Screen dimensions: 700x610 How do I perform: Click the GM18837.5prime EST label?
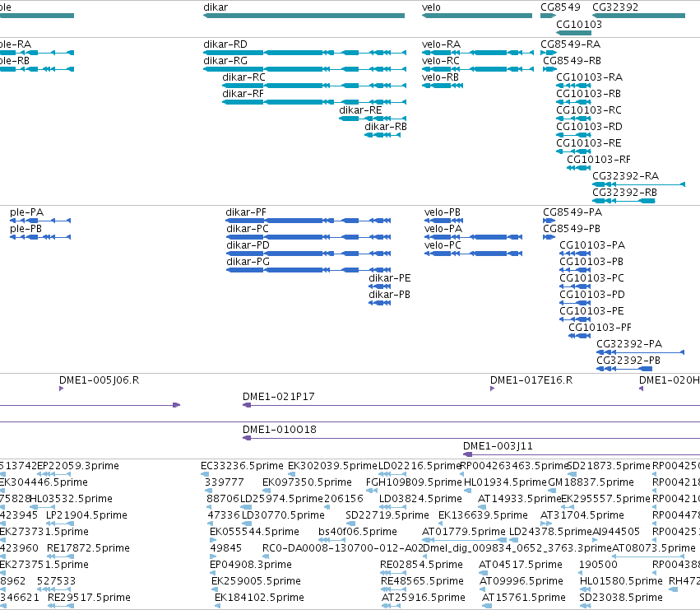pos(591,482)
